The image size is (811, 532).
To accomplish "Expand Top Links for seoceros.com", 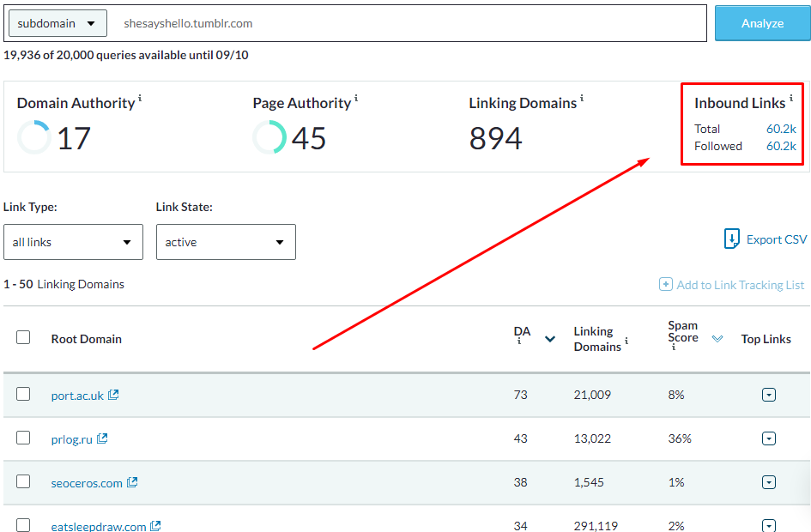I will [x=769, y=482].
